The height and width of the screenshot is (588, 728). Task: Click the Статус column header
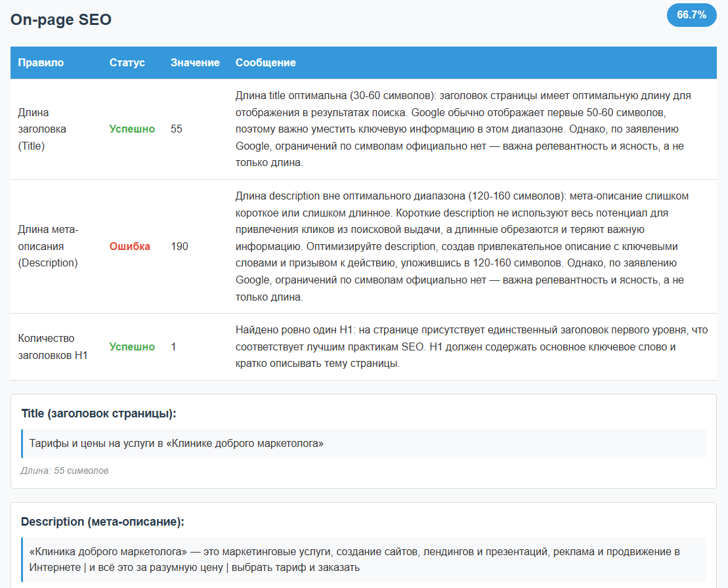[127, 62]
